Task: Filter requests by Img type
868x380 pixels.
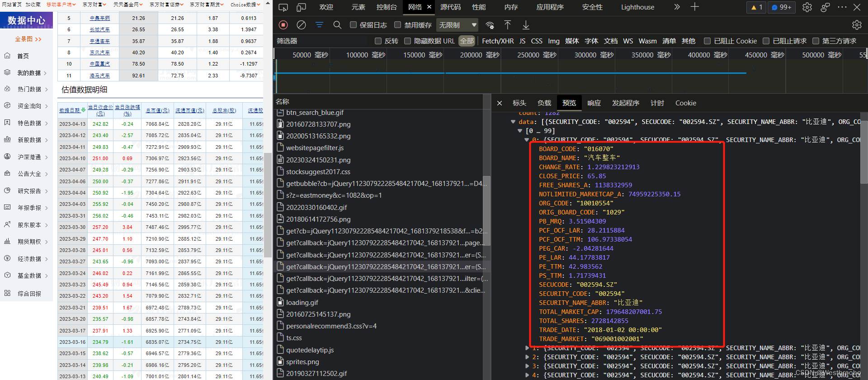Action: 554,41
